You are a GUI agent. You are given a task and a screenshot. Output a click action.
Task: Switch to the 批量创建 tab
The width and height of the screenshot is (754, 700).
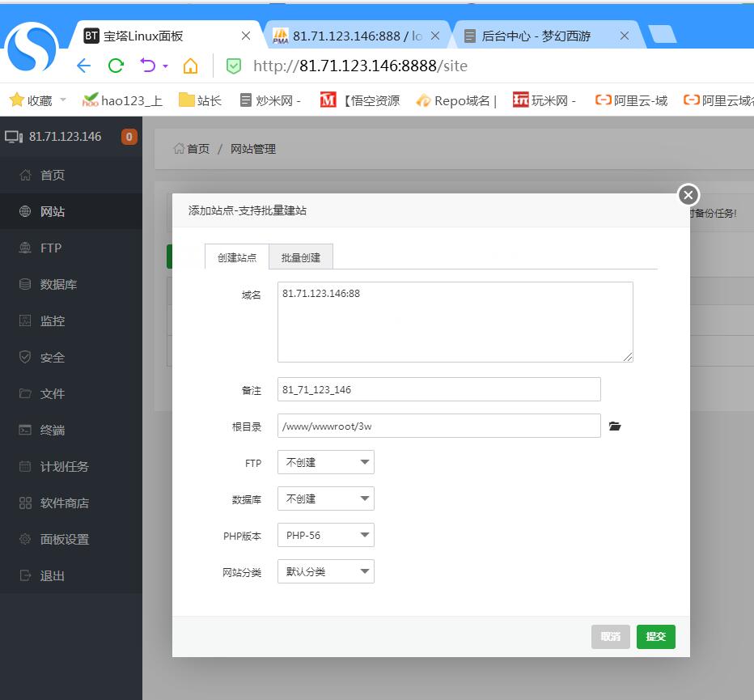click(x=301, y=257)
